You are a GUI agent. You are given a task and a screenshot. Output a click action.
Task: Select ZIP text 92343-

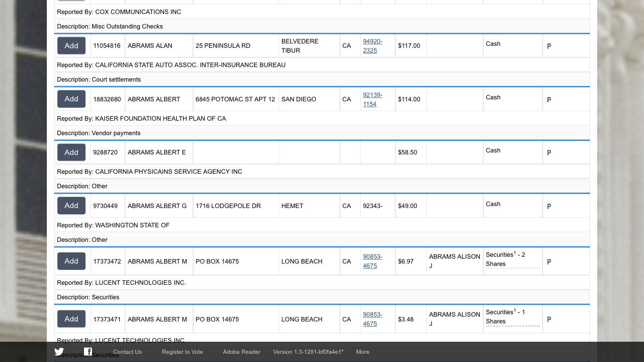373,206
